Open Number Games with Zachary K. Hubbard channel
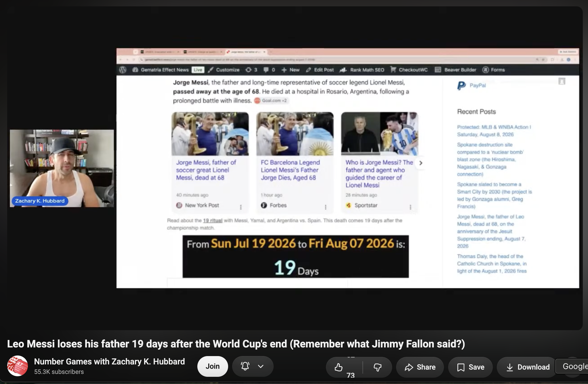Viewport: 588px width, 384px height. point(110,362)
